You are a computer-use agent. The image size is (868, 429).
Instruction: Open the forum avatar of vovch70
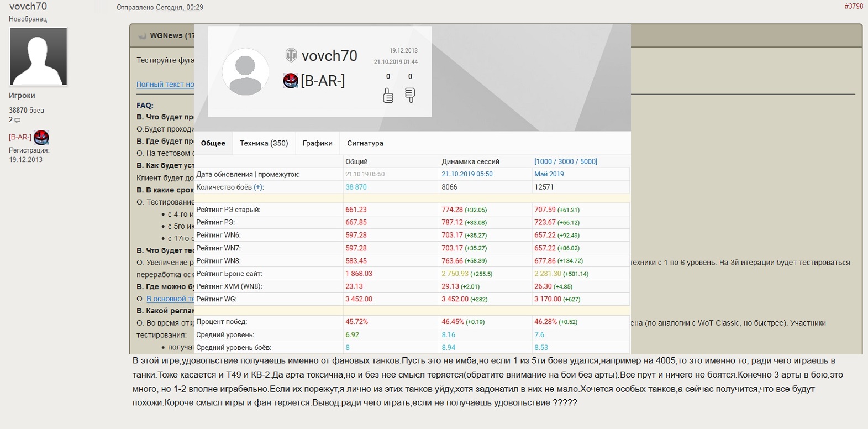point(38,57)
